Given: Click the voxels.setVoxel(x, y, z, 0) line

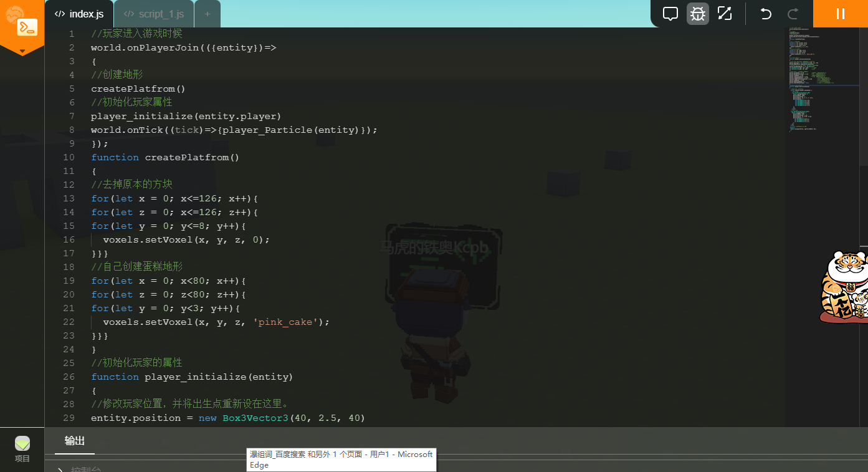Looking at the screenshot, I should [186, 239].
